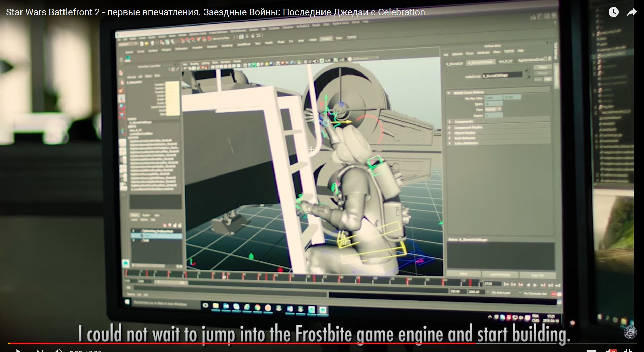644x352 pixels.
Task: Open TURTLE menu in Attribute Editor
Action: tap(509, 51)
